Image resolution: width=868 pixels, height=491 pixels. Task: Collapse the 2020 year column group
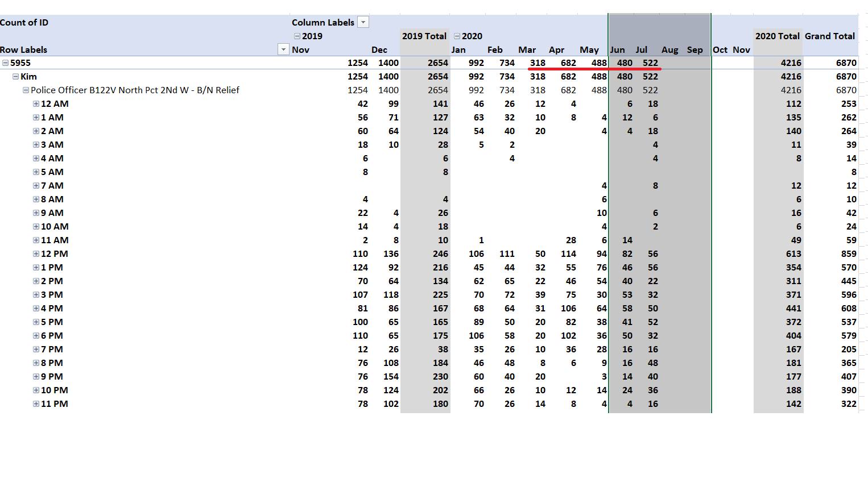click(457, 36)
